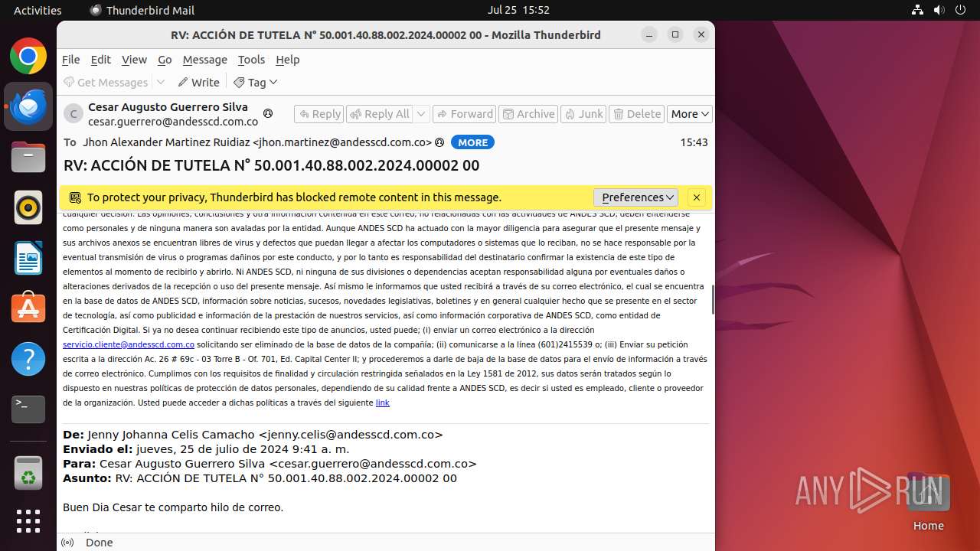Click Reply All button

pyautogui.click(x=380, y=114)
